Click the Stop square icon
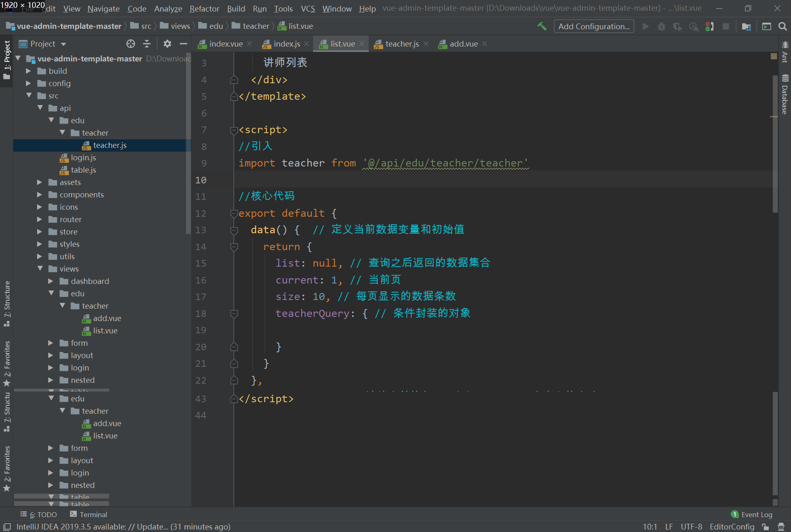 pyautogui.click(x=726, y=26)
